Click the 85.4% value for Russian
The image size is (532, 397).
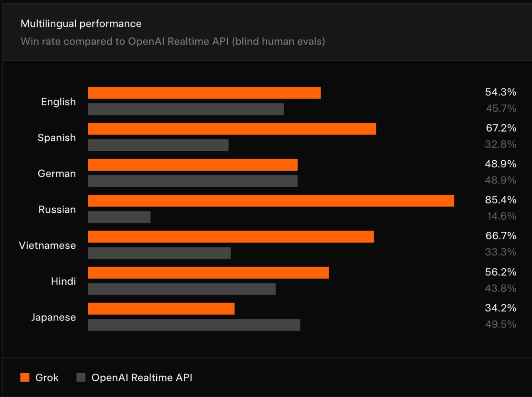tap(500, 200)
